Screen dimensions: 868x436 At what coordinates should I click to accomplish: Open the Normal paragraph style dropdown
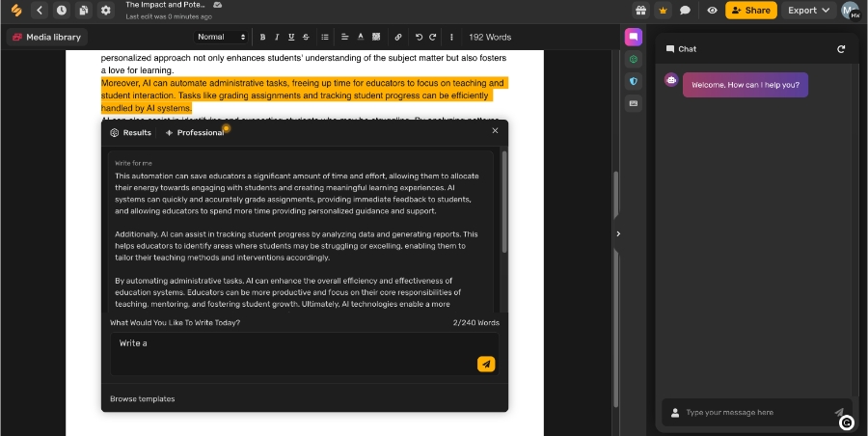223,37
